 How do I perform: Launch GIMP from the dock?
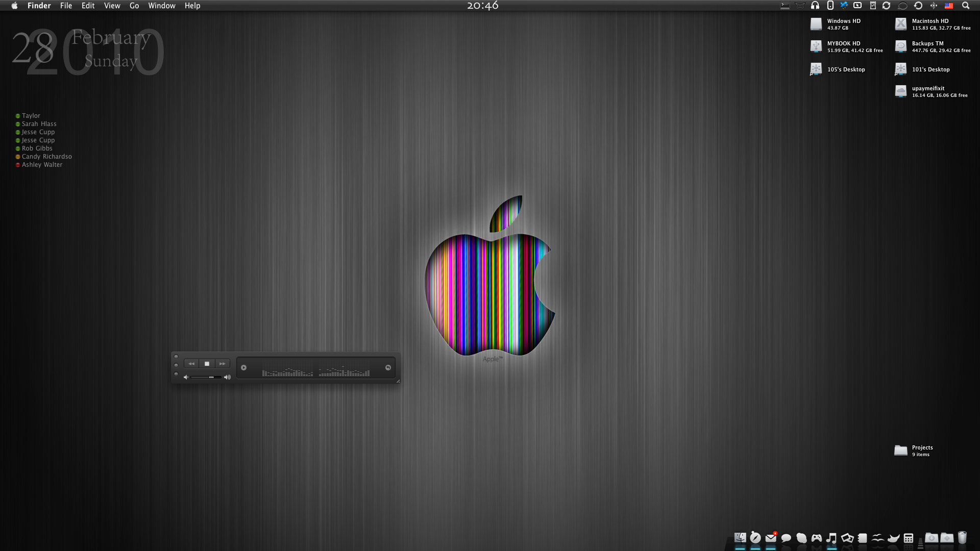[893, 538]
